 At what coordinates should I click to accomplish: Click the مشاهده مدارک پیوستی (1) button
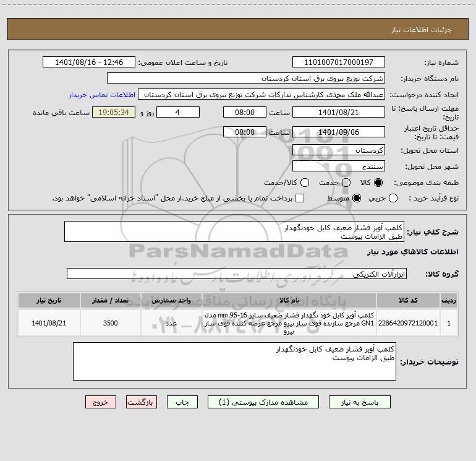(x=263, y=402)
